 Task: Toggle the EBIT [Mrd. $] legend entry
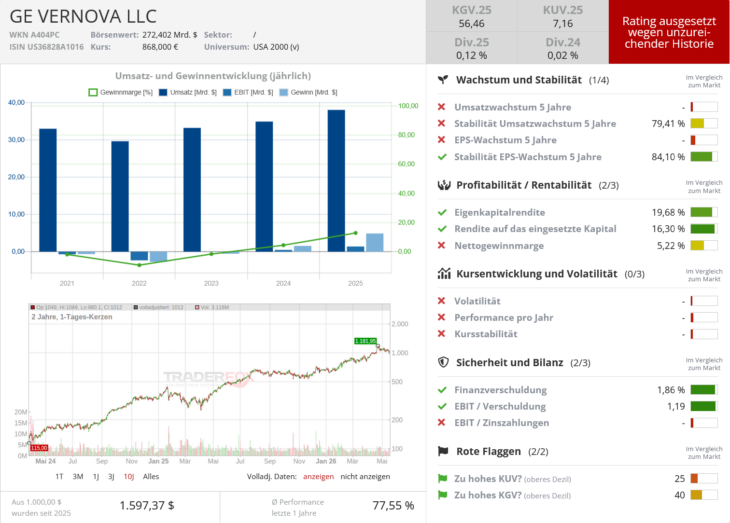tap(248, 92)
